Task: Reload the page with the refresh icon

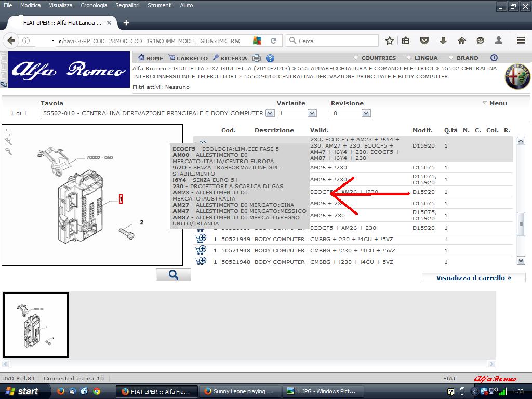Action: click(273, 41)
